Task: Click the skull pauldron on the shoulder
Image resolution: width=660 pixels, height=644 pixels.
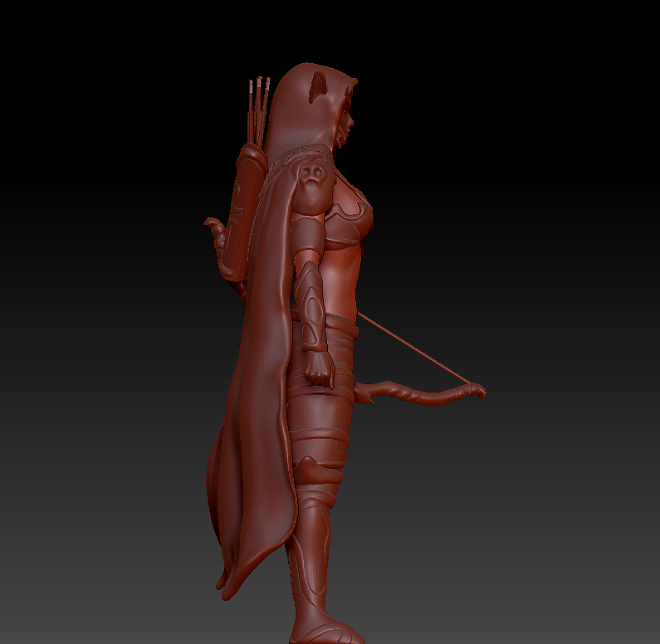Action: click(312, 187)
